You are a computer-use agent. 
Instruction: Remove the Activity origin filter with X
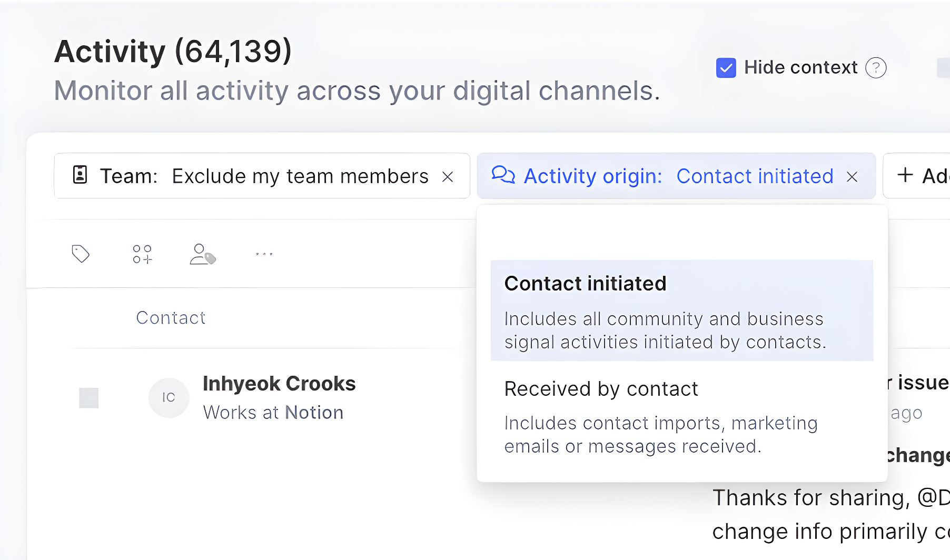[852, 177]
